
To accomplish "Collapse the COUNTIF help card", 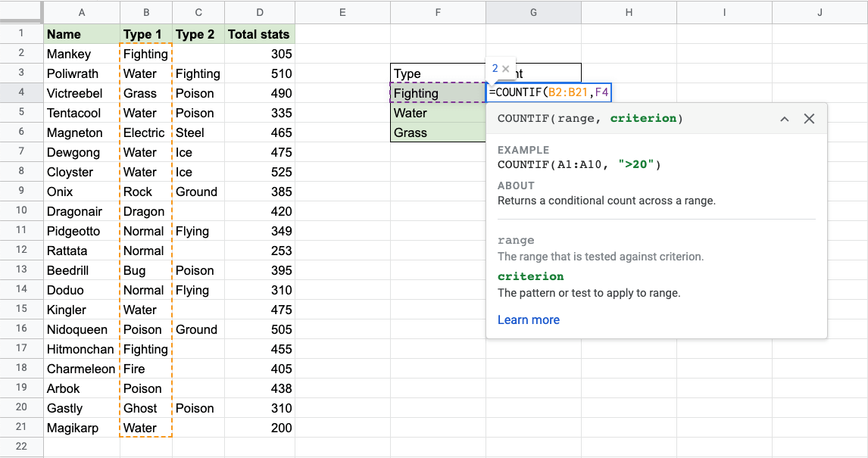I will coord(785,118).
